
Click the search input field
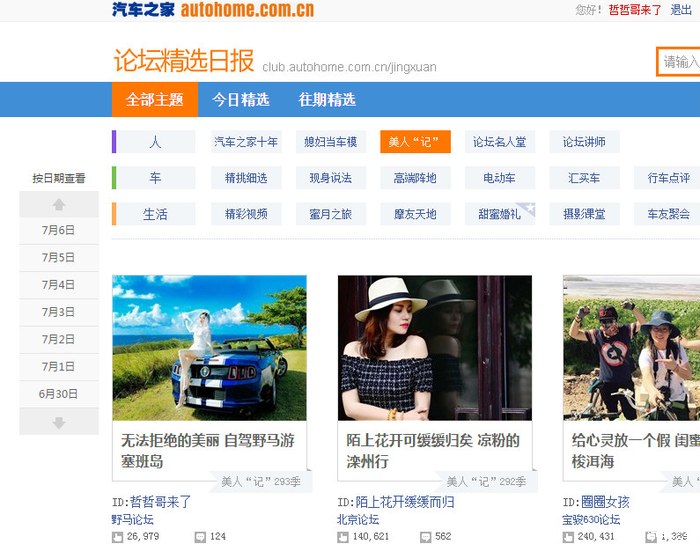(x=680, y=62)
